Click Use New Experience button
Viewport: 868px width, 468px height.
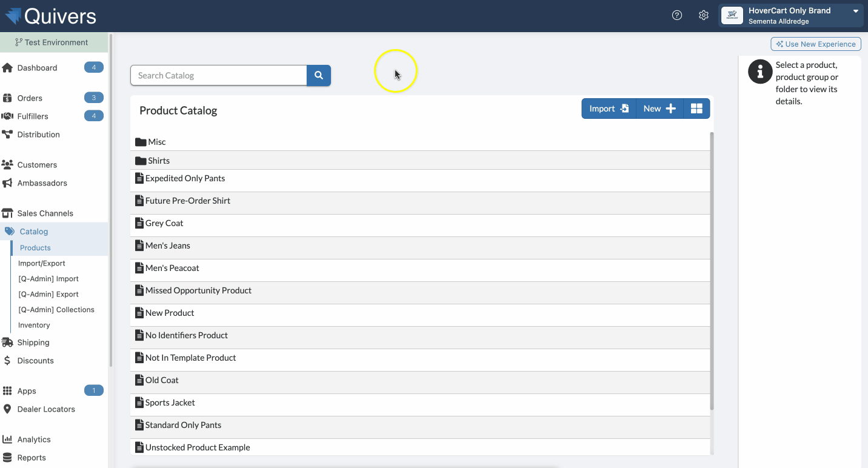(x=815, y=44)
